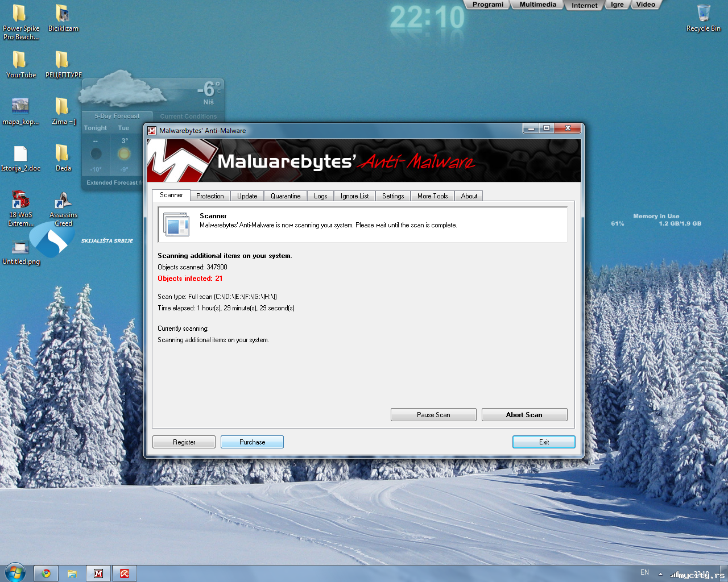Open Windows Explorer from the taskbar
728x582 pixels.
coord(72,573)
